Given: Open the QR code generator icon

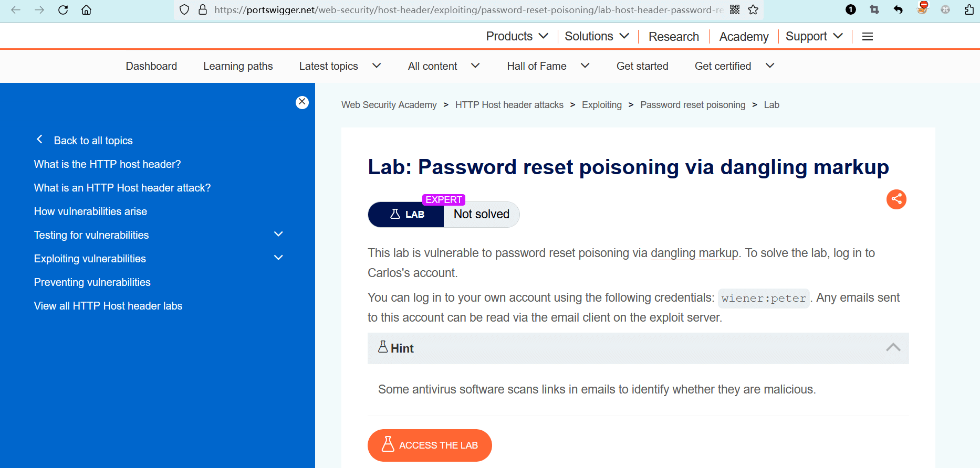Looking at the screenshot, I should pyautogui.click(x=735, y=10).
